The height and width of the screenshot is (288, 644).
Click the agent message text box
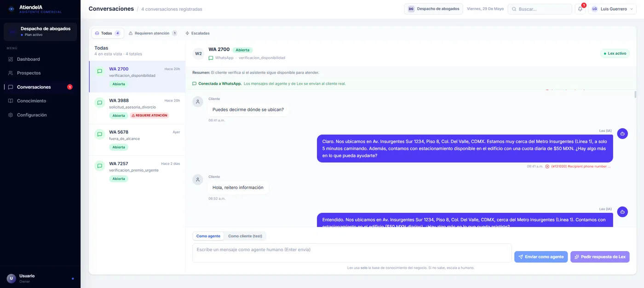tap(352, 253)
